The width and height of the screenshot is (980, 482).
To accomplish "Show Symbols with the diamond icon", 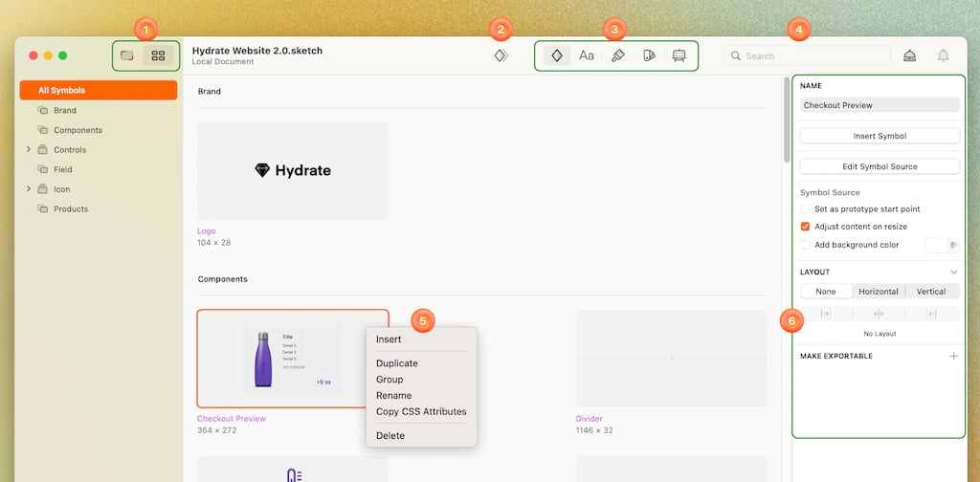I will point(557,55).
